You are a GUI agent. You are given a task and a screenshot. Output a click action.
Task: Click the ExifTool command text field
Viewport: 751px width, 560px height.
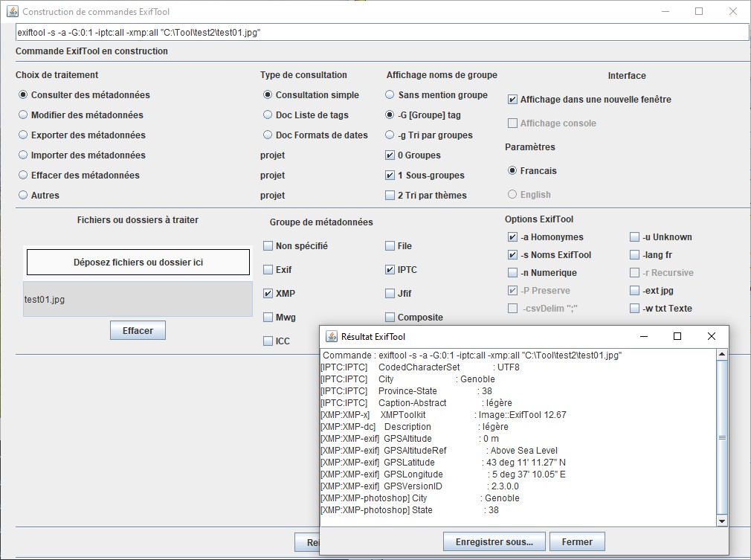point(381,33)
